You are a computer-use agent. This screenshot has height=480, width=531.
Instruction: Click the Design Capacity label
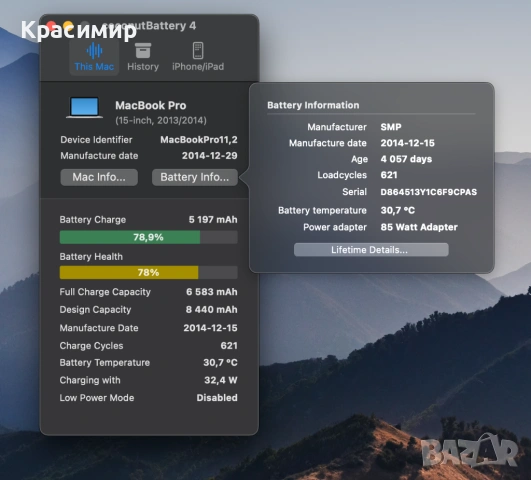click(95, 310)
